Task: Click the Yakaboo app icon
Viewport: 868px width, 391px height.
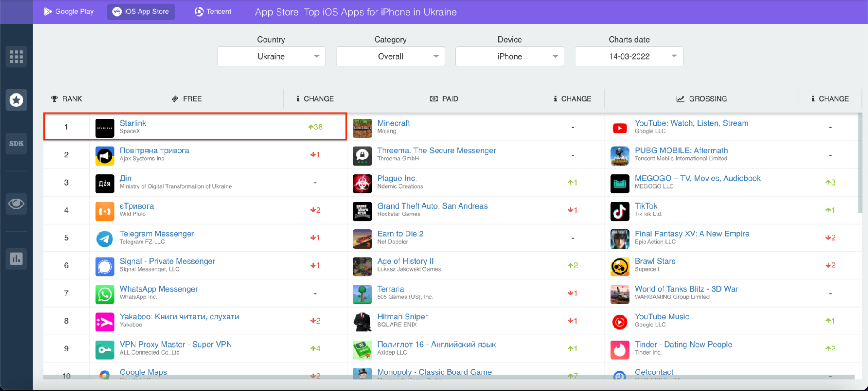Action: [x=105, y=322]
